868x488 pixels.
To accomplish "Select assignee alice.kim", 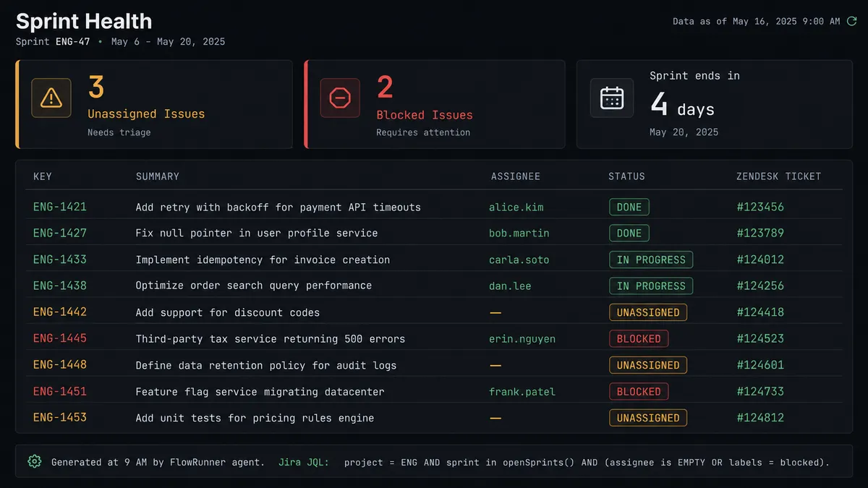I will coord(516,207).
